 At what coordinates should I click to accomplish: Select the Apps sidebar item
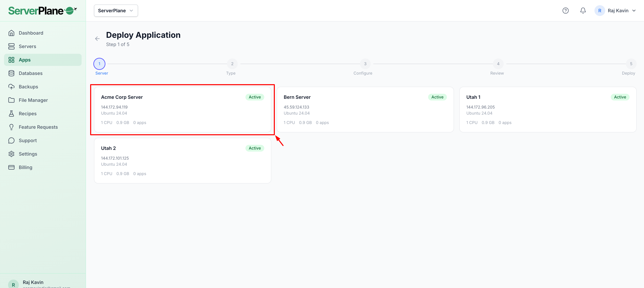pyautogui.click(x=43, y=60)
